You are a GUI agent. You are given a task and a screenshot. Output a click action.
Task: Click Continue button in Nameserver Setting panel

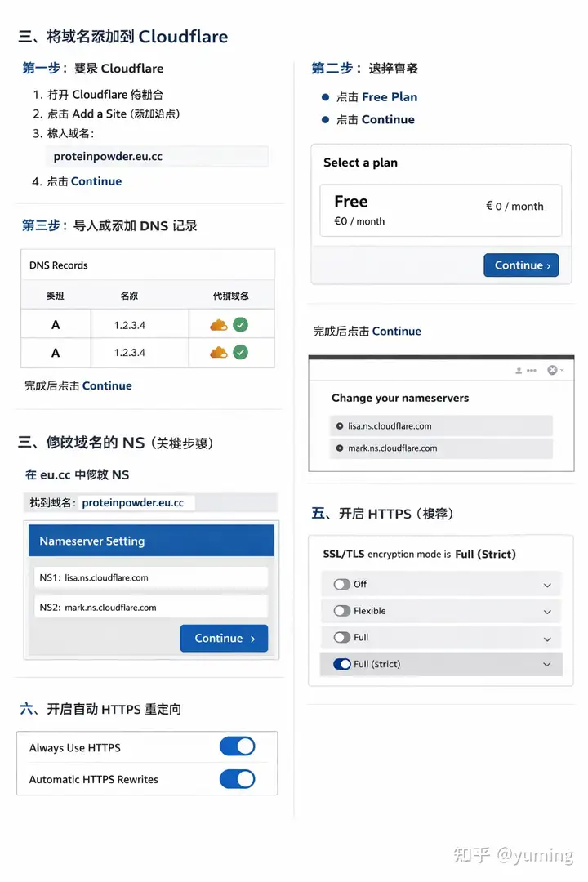pos(224,639)
